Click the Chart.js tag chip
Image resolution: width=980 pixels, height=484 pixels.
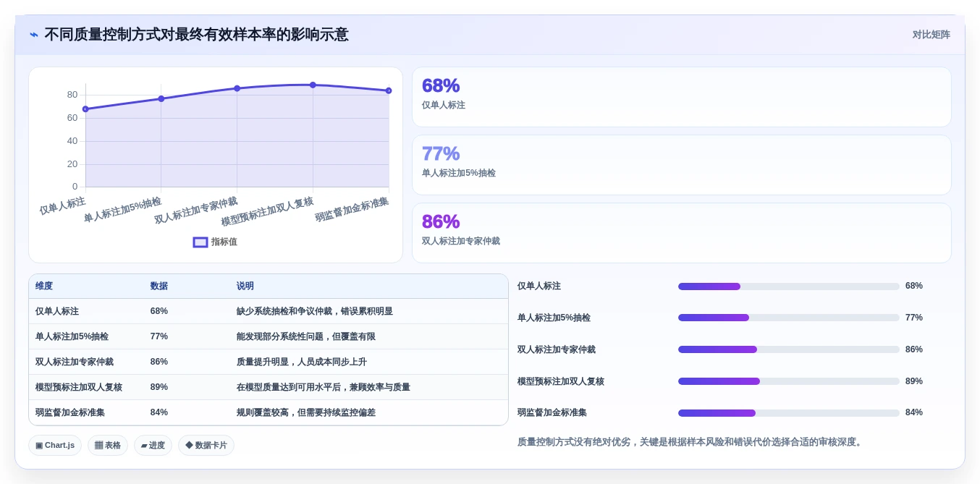point(55,446)
